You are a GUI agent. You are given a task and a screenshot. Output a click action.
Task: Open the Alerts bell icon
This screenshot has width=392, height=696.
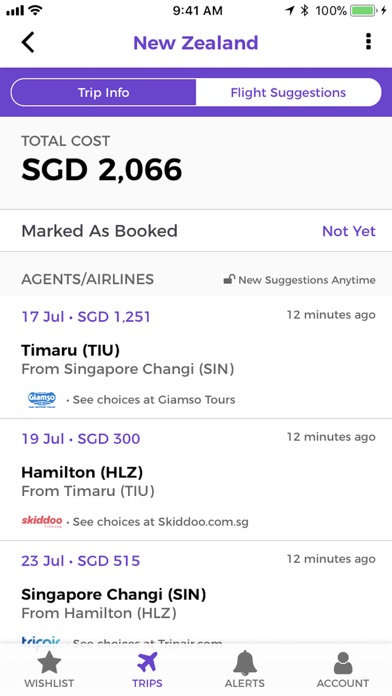tap(245, 663)
